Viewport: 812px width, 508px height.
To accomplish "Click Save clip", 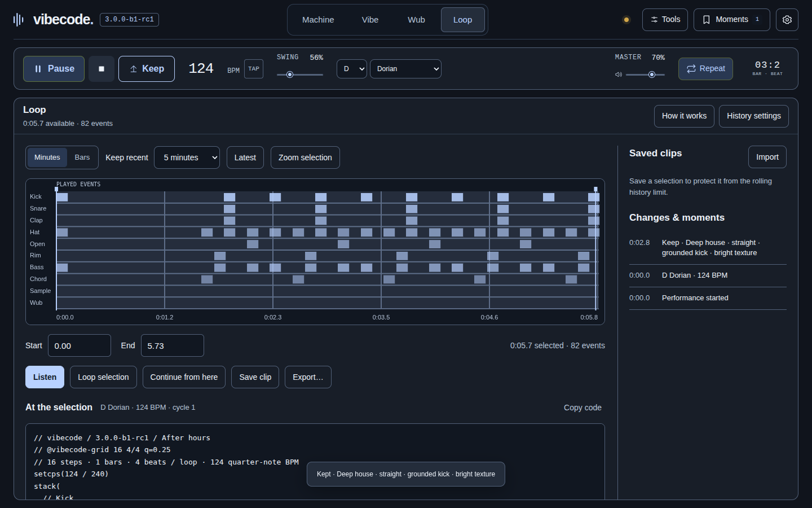I will pos(255,377).
